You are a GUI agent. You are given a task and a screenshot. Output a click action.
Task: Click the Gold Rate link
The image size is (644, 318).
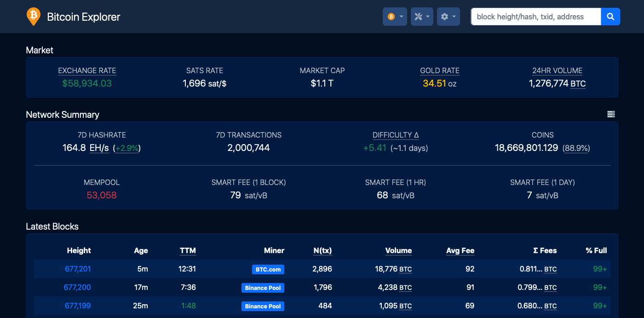(x=439, y=70)
